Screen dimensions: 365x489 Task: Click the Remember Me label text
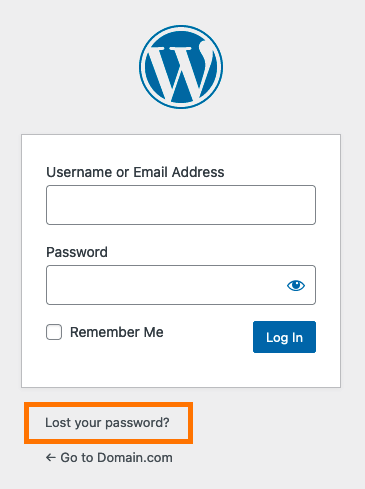coord(117,332)
